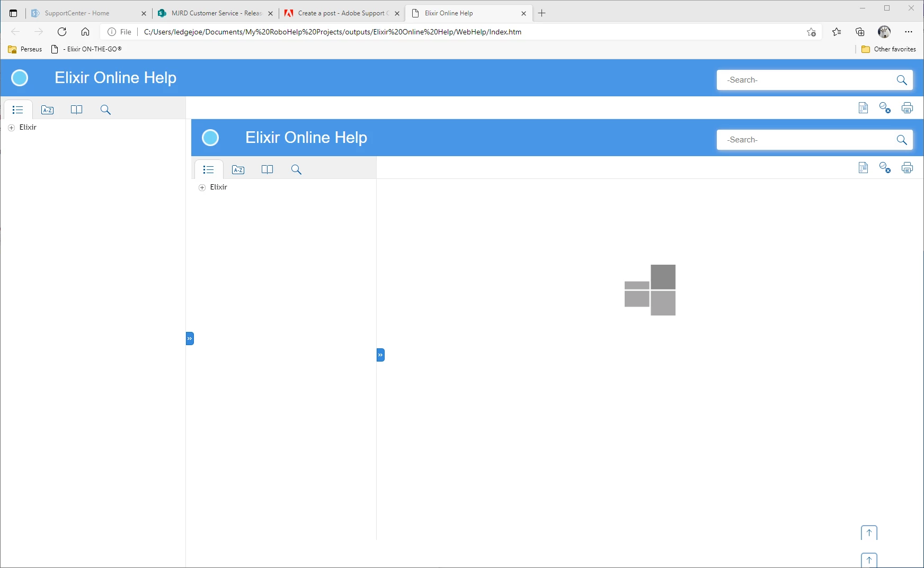Open the tab actions menu icon
The height and width of the screenshot is (568, 924).
pyautogui.click(x=13, y=13)
